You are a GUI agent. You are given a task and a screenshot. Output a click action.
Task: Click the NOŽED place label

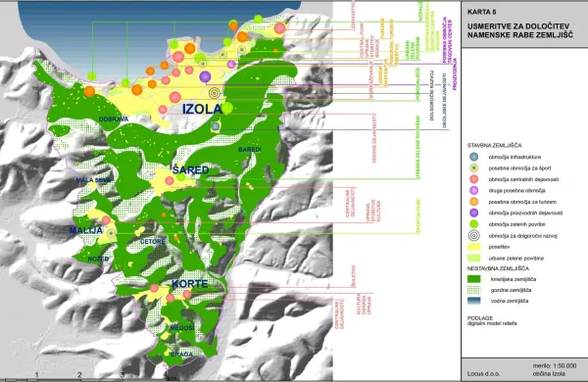(99, 259)
